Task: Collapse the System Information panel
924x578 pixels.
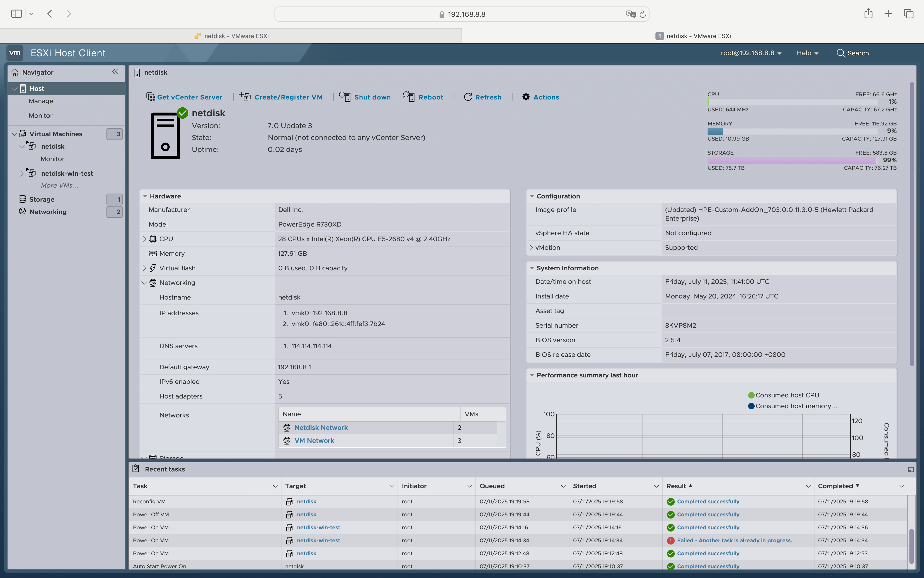Action: (x=532, y=268)
